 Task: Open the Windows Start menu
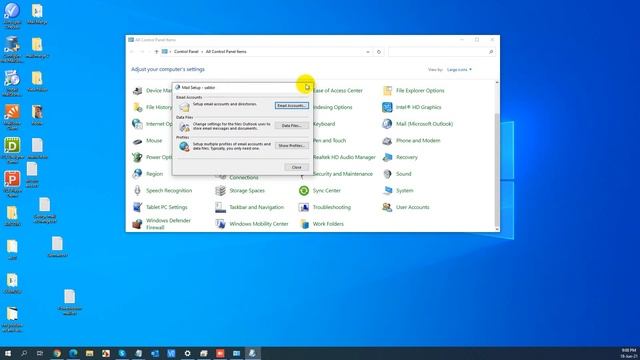pyautogui.click(x=8, y=353)
